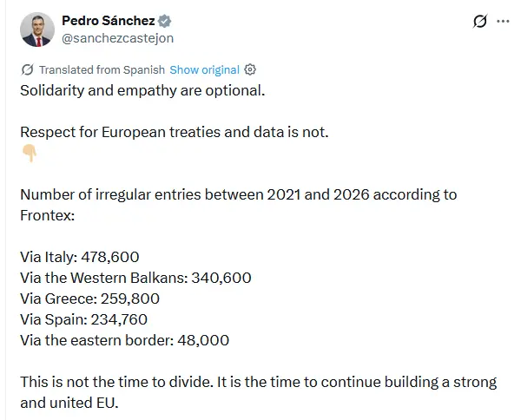Click the pointing-down hand emoji

tap(30, 153)
